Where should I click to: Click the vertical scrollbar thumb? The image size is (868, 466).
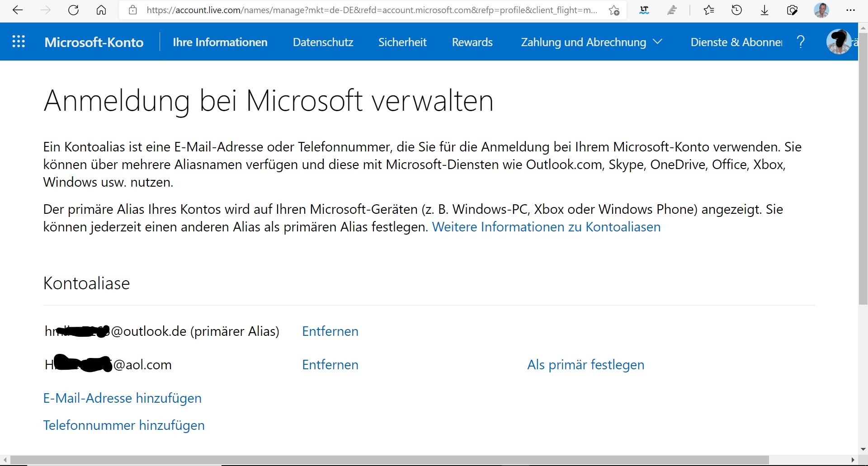[863, 168]
